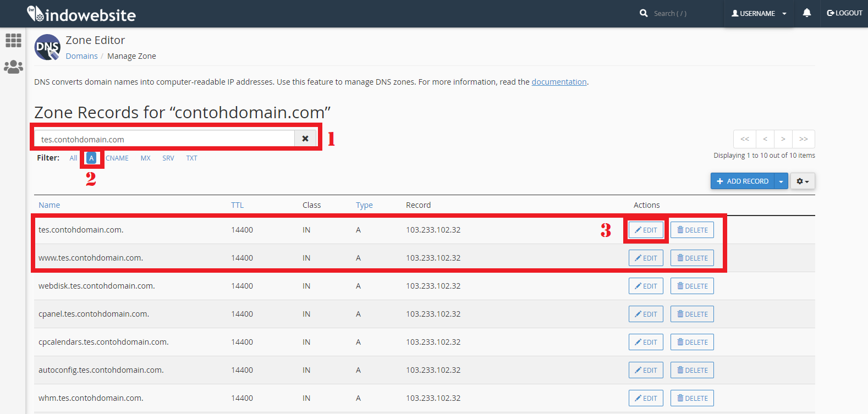Filter records by CNAME
Screen dimensions: 868x414
click(x=117, y=158)
